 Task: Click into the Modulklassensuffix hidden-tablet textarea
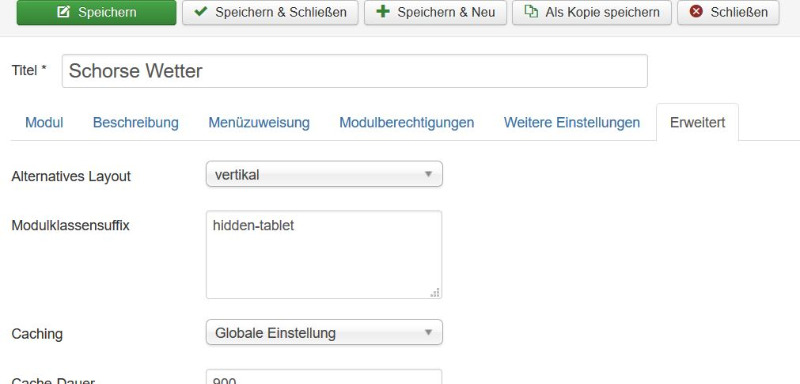click(324, 254)
